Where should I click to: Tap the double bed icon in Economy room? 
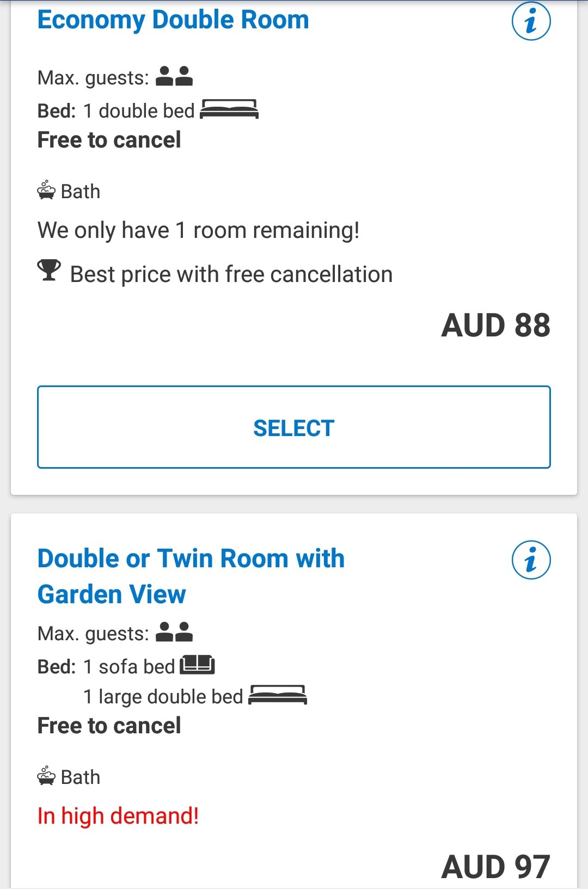tap(229, 109)
